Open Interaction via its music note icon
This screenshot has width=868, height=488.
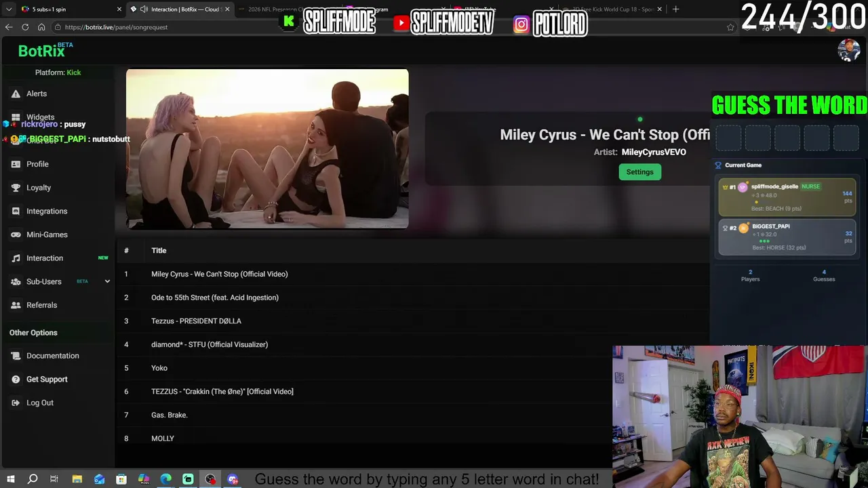click(x=16, y=258)
